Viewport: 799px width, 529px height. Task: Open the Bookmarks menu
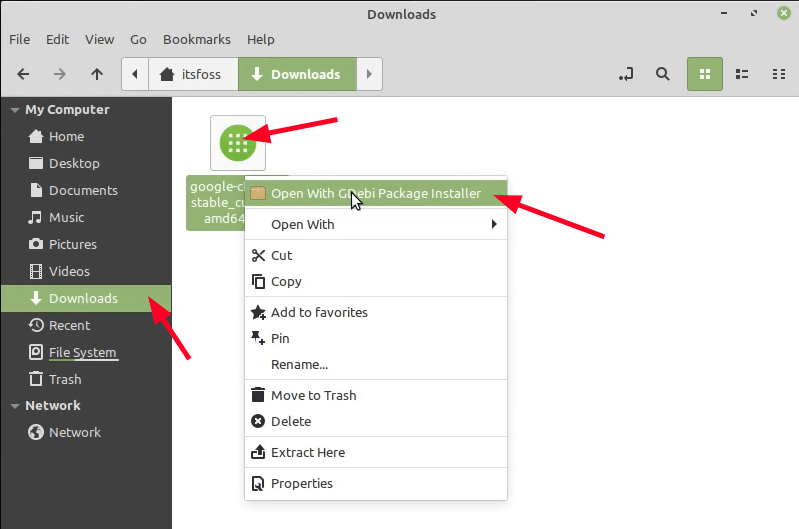coord(197,40)
